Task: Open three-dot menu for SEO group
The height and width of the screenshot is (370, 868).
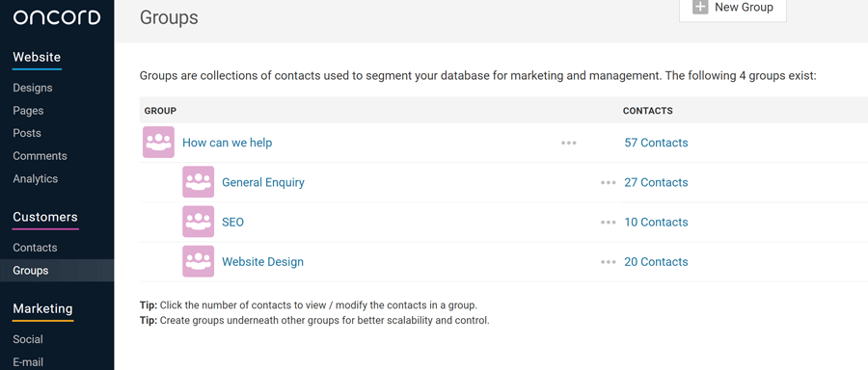Action: point(608,223)
